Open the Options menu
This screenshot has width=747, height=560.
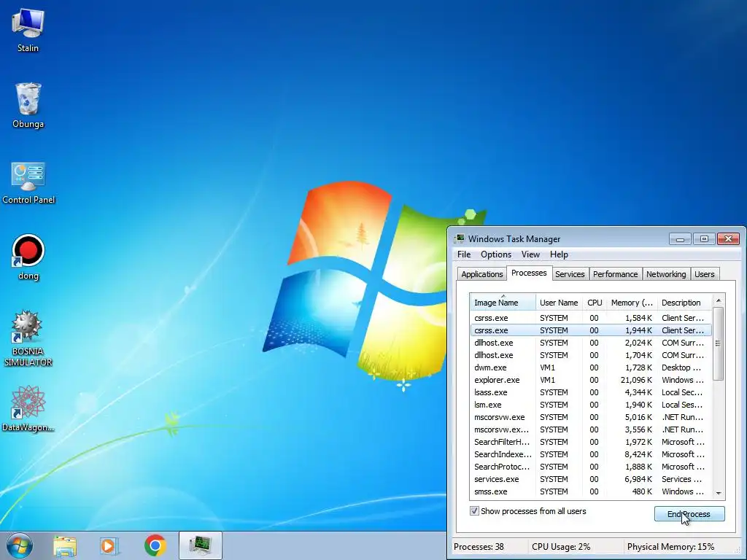tap(496, 254)
